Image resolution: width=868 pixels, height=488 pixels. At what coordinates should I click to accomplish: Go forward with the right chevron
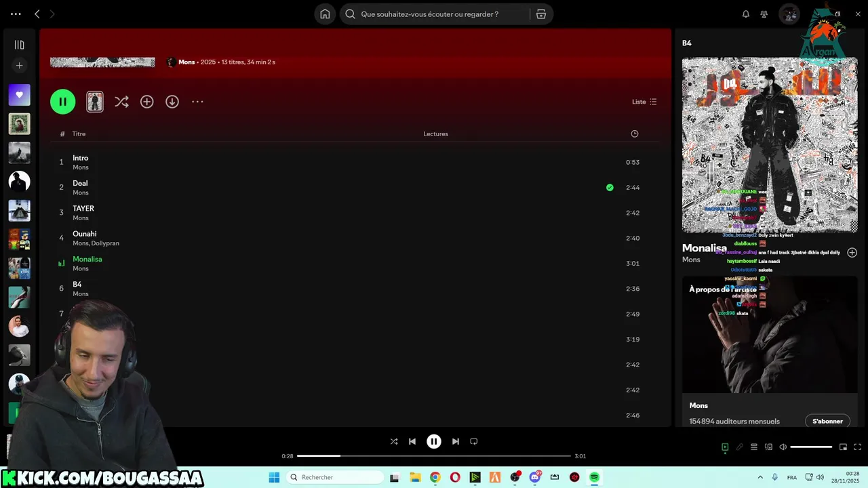coord(52,14)
